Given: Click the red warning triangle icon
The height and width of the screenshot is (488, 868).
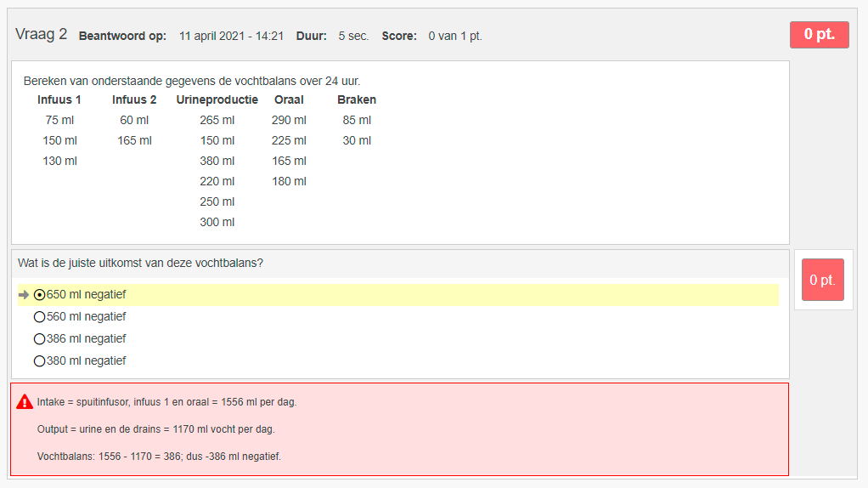Looking at the screenshot, I should coord(25,402).
